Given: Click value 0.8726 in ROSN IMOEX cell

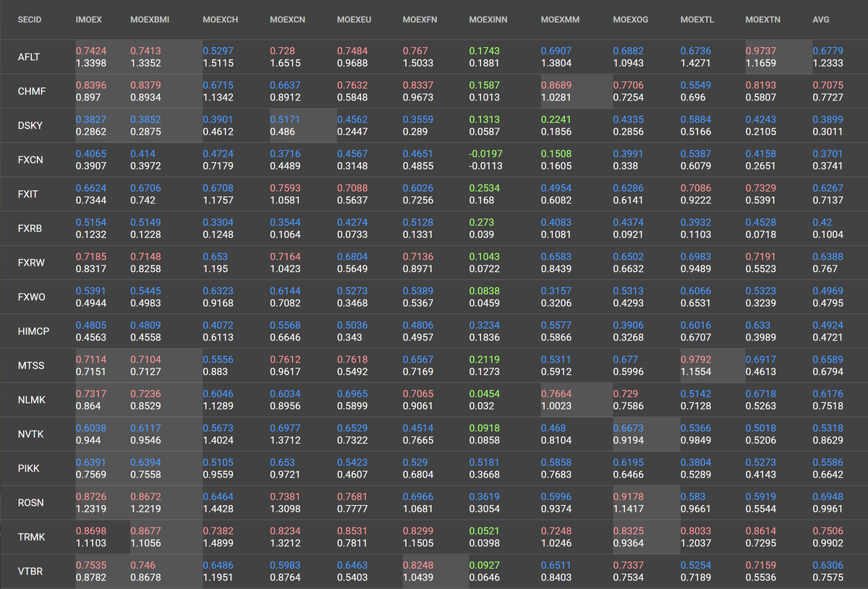Looking at the screenshot, I should [x=90, y=497].
